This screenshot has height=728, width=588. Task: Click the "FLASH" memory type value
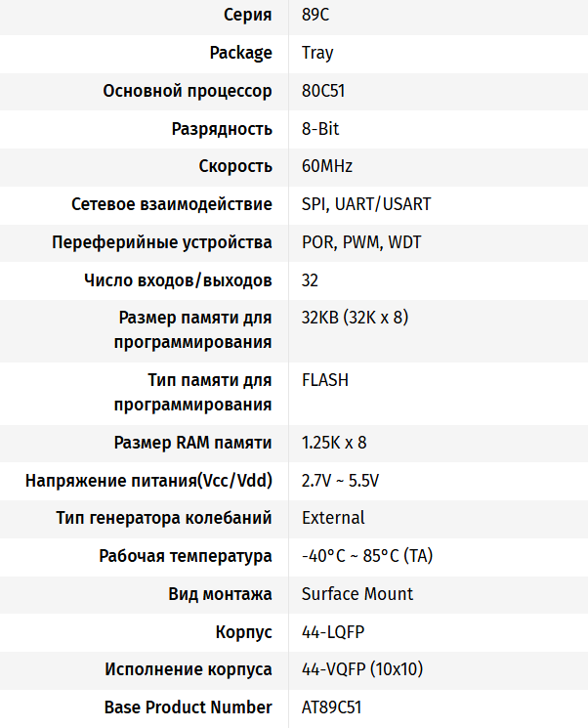point(325,380)
